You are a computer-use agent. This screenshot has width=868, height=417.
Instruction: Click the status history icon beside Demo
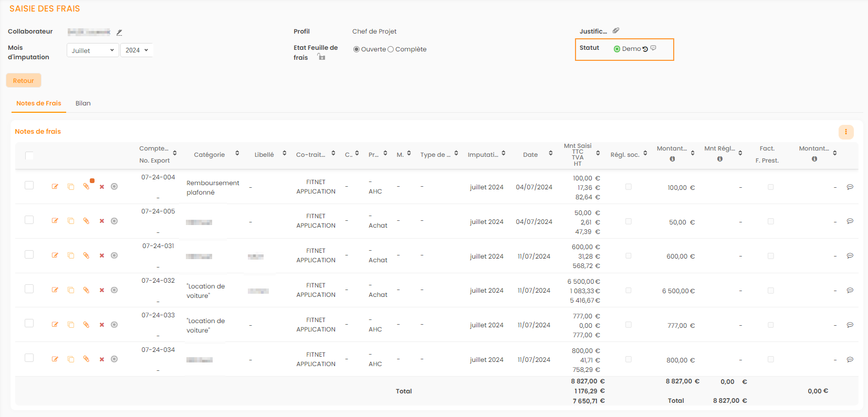(645, 49)
